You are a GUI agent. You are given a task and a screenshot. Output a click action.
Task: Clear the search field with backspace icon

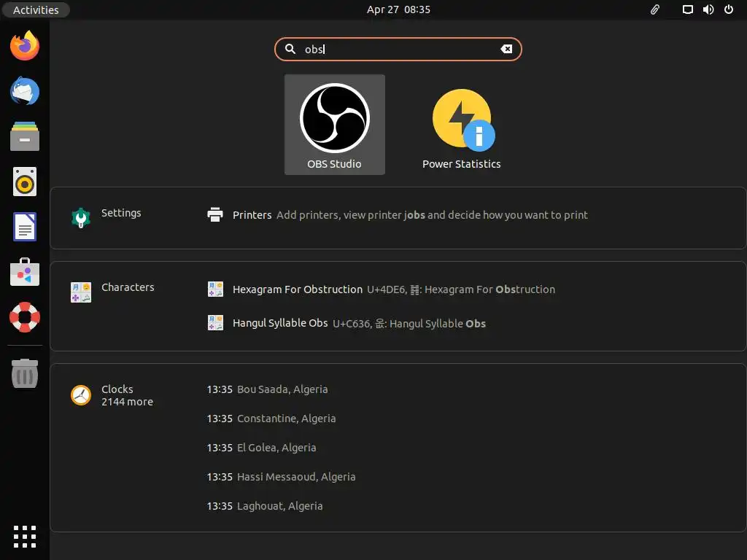(506, 49)
